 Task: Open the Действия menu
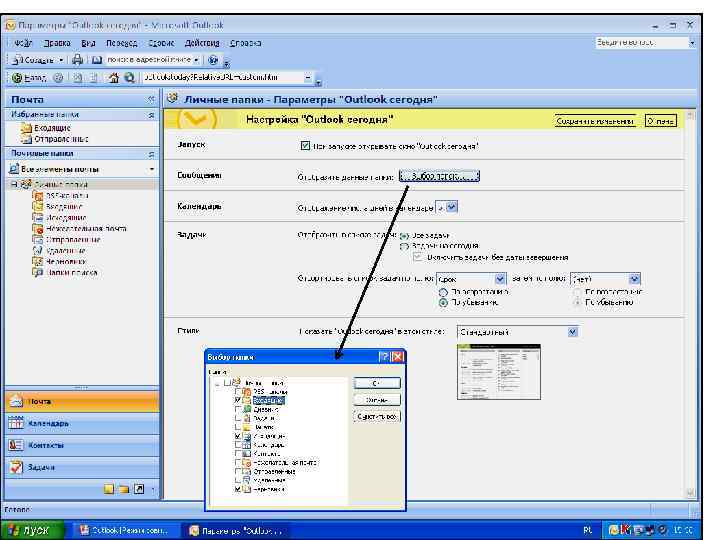coord(202,43)
